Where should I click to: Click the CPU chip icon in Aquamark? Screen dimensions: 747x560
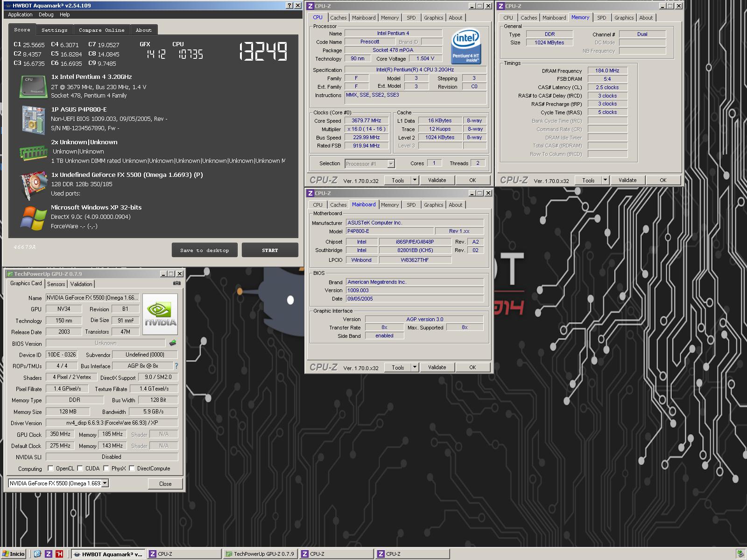coord(34,86)
